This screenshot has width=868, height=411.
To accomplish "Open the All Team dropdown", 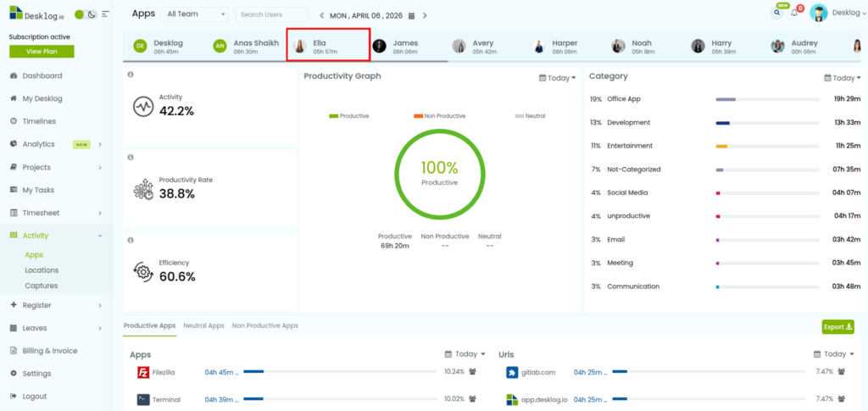I will point(196,14).
